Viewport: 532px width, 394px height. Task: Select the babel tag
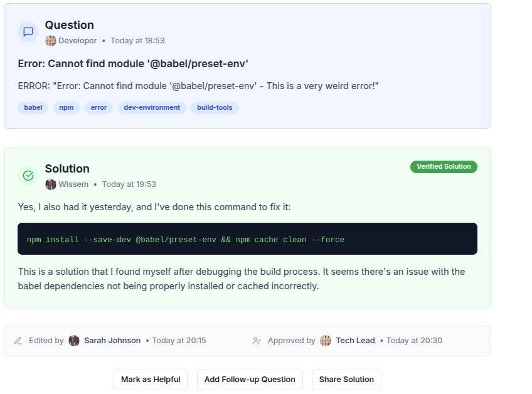tap(33, 108)
